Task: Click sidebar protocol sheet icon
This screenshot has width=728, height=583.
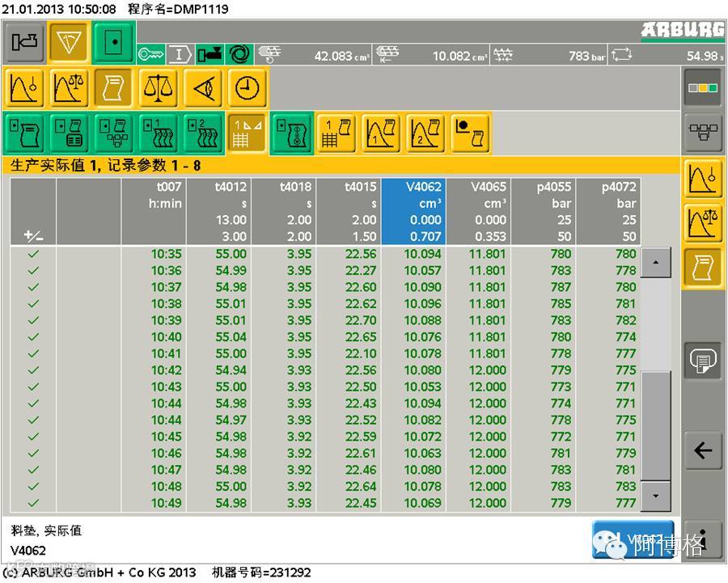Action: click(703, 268)
